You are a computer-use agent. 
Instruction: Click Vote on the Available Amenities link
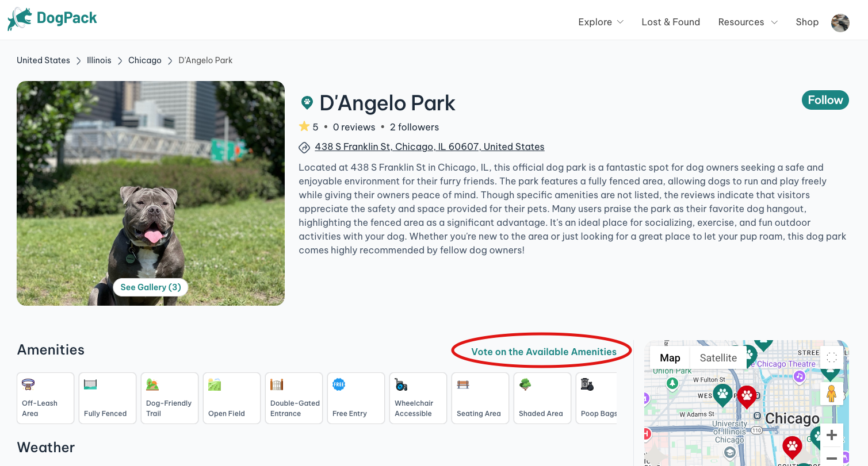(x=541, y=352)
